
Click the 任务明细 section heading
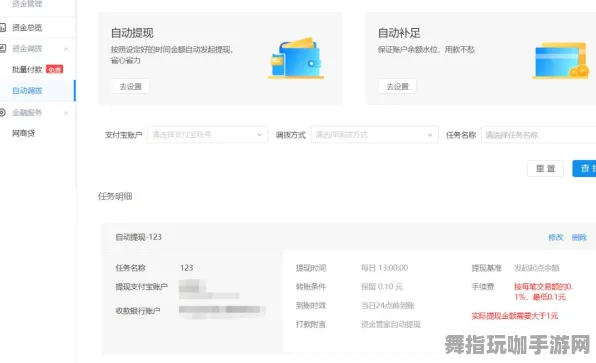115,196
